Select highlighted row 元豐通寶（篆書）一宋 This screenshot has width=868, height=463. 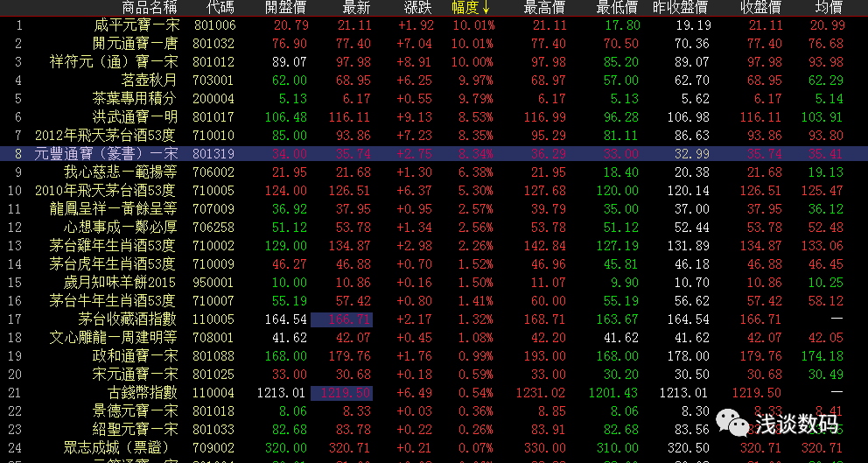pos(434,153)
